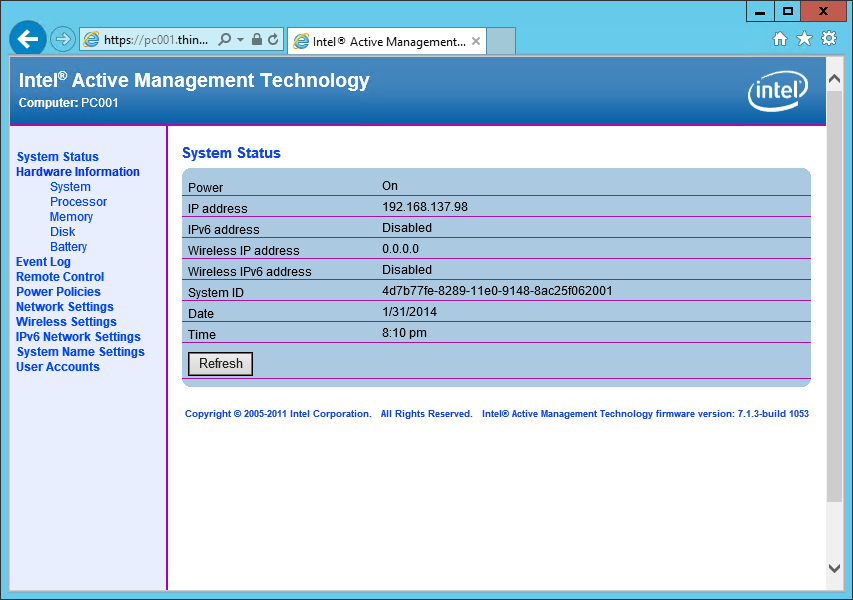Click the Wireless IP address value 0.0.0.0
853x600 pixels.
(400, 249)
